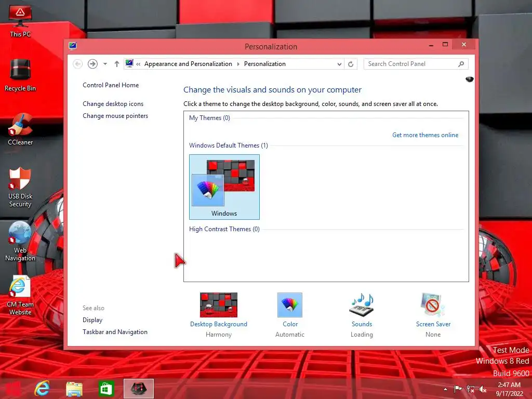Open File Explorer from the taskbar
Screen dimensions: 532x399
click(74, 389)
